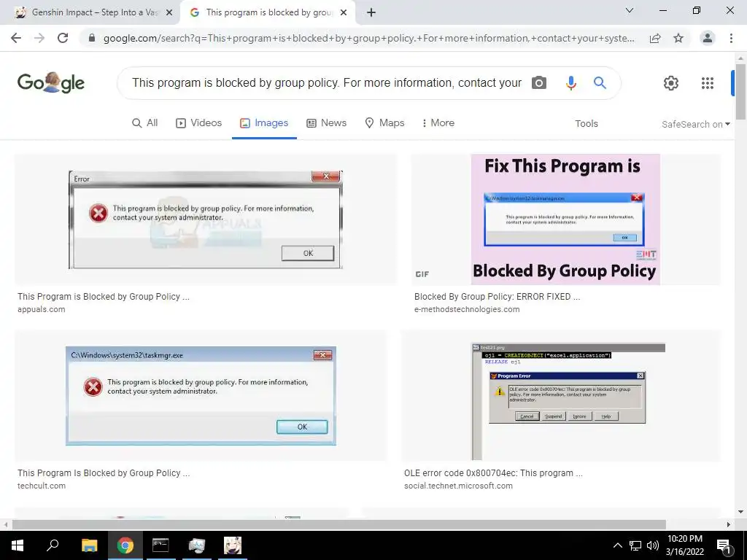The height and width of the screenshot is (560, 747).
Task: Reload the current Google page
Action: 63,38
